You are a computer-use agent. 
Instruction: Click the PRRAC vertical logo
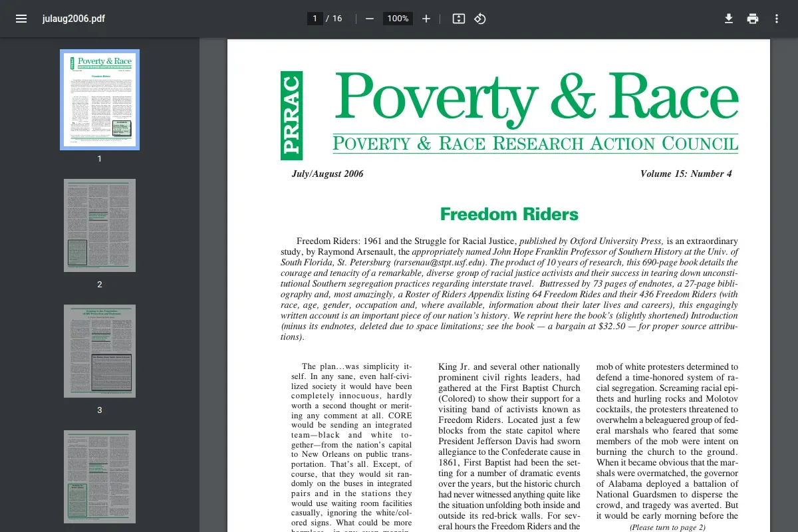pos(291,115)
